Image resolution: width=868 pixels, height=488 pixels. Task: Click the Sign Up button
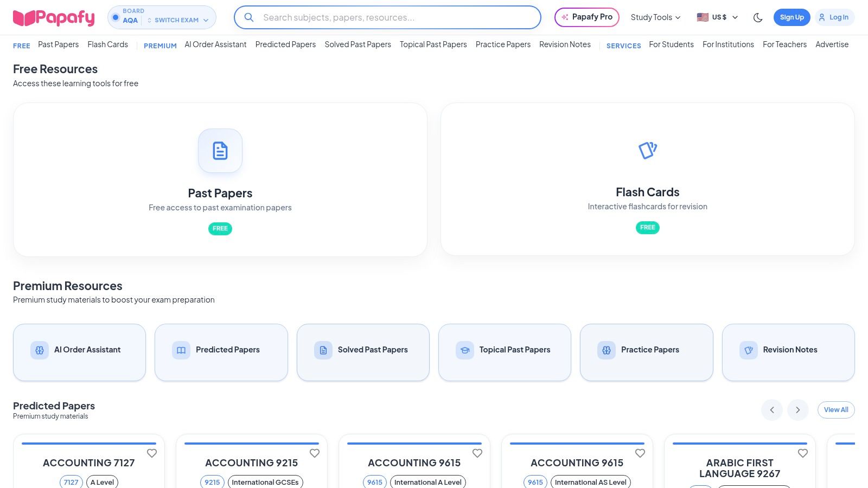792,17
